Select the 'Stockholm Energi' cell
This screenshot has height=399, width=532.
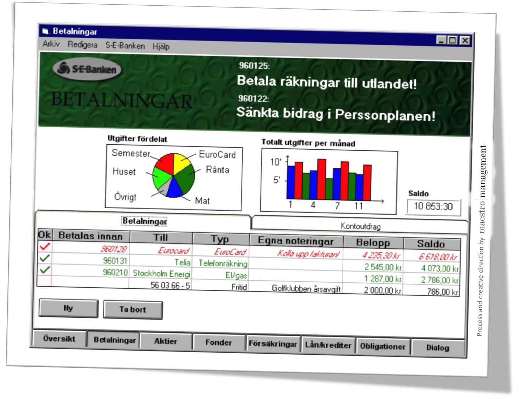(x=161, y=273)
